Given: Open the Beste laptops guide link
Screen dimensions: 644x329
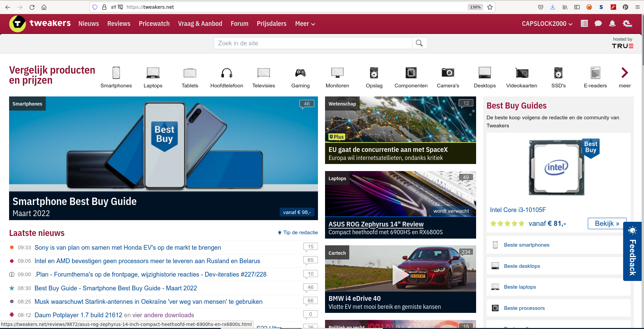Looking at the screenshot, I should click(x=520, y=287).
